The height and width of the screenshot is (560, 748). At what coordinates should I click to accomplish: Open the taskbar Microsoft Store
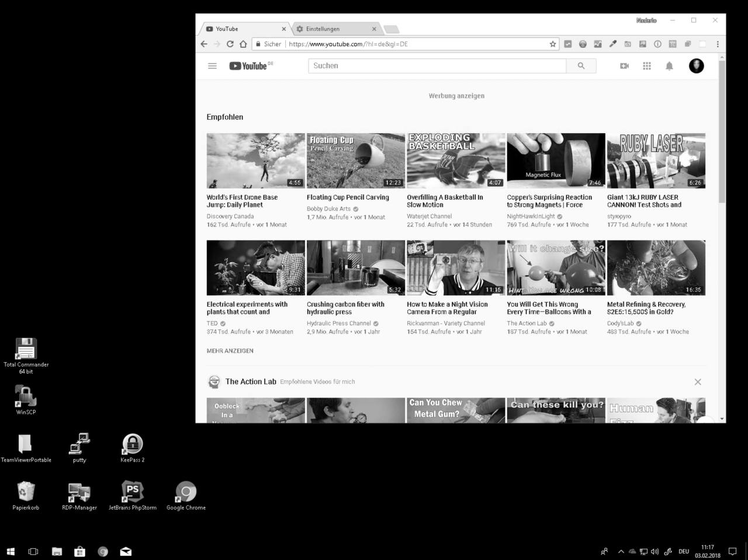point(79,551)
